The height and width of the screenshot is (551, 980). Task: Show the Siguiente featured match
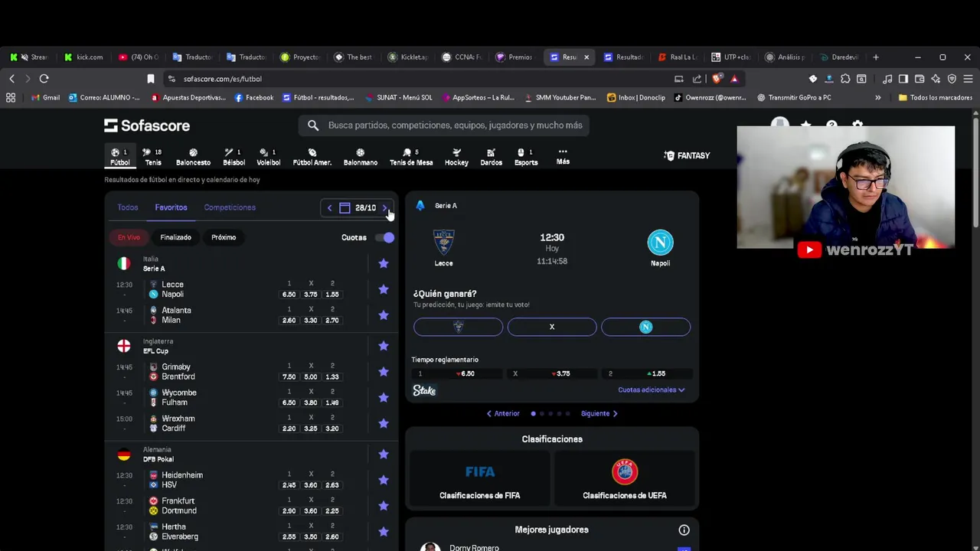point(599,414)
